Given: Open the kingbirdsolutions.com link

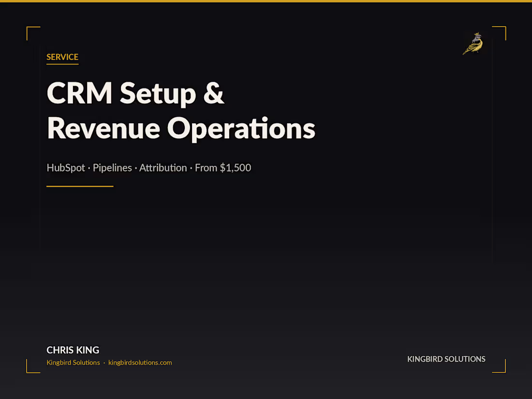Looking at the screenshot, I should point(140,362).
